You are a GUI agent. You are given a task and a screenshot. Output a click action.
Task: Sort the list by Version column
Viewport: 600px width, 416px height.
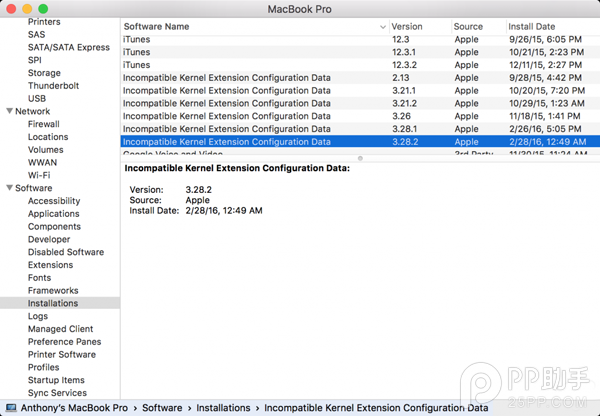pyautogui.click(x=406, y=27)
